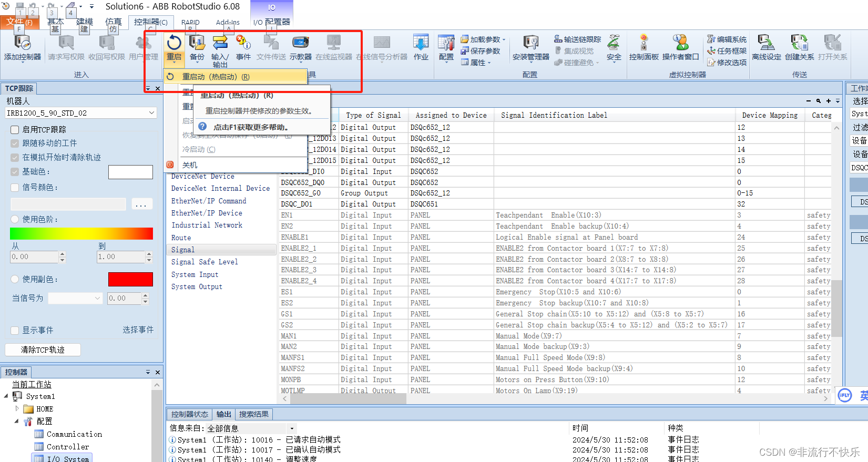Image resolution: width=868 pixels, height=462 pixels.
Task: Toggle Primary color (基础色) checkbox
Action: coord(15,172)
